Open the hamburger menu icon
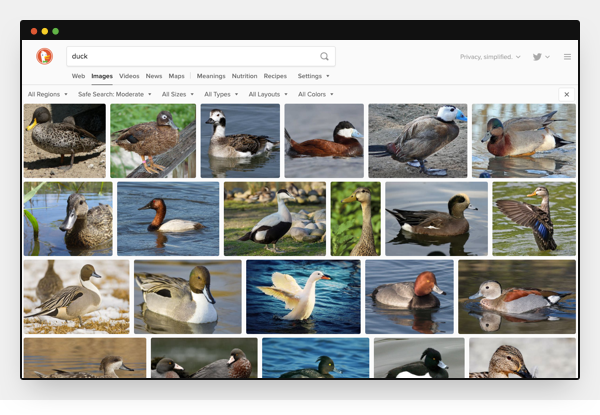 point(567,57)
